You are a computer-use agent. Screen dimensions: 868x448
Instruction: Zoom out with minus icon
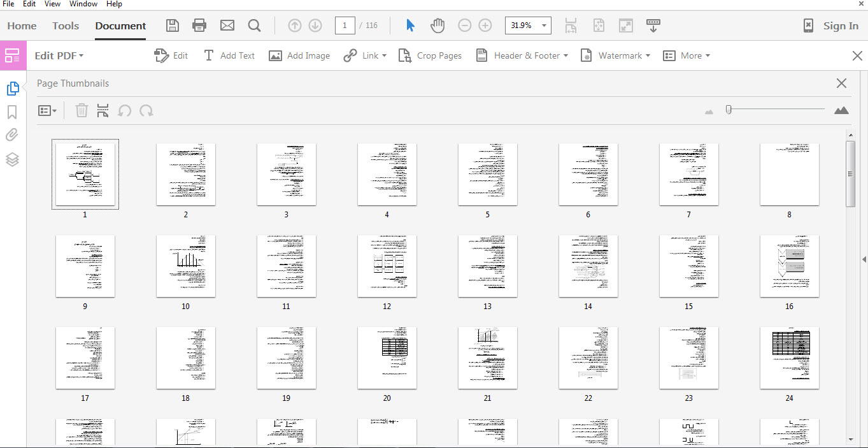[465, 25]
